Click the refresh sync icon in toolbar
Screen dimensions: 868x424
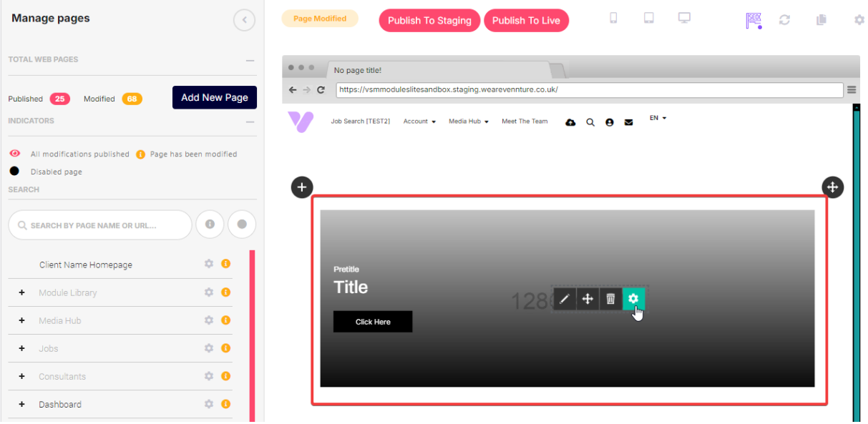tap(784, 20)
